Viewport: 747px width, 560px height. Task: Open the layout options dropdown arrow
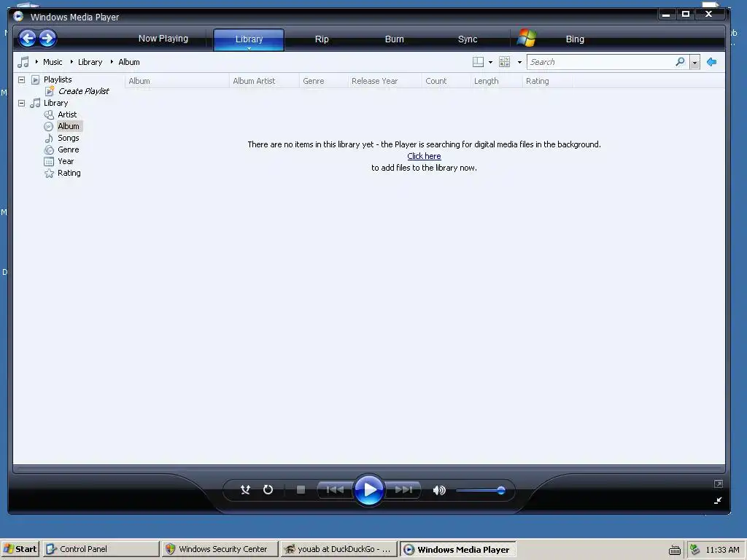point(491,63)
